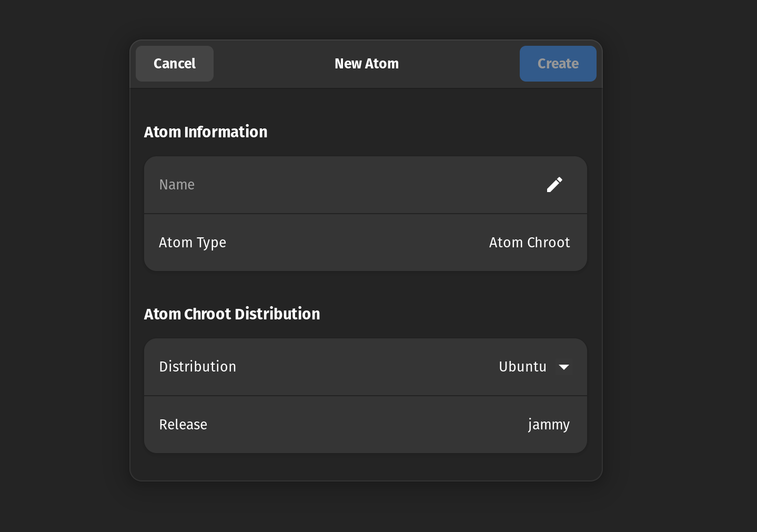Click the Atom Information section header
The image size is (757, 532).
pyautogui.click(x=206, y=132)
